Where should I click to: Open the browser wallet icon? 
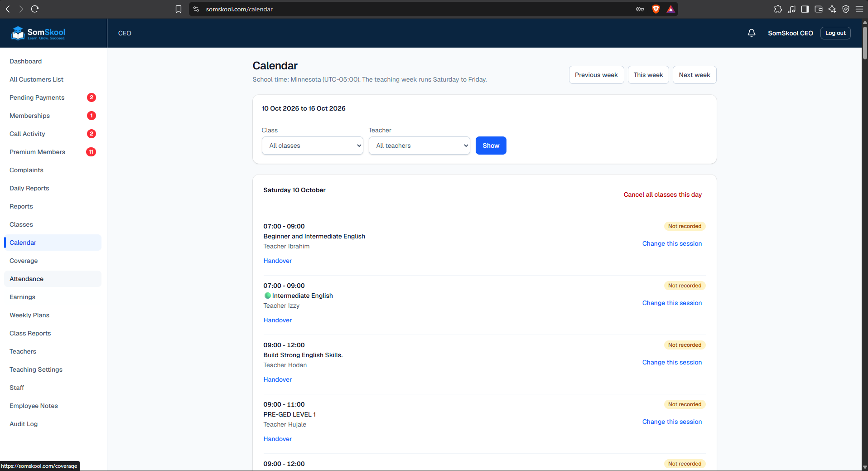click(x=819, y=9)
